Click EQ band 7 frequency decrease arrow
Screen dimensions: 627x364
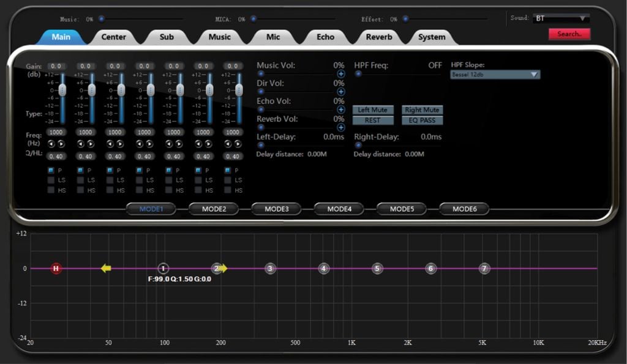tap(228, 144)
